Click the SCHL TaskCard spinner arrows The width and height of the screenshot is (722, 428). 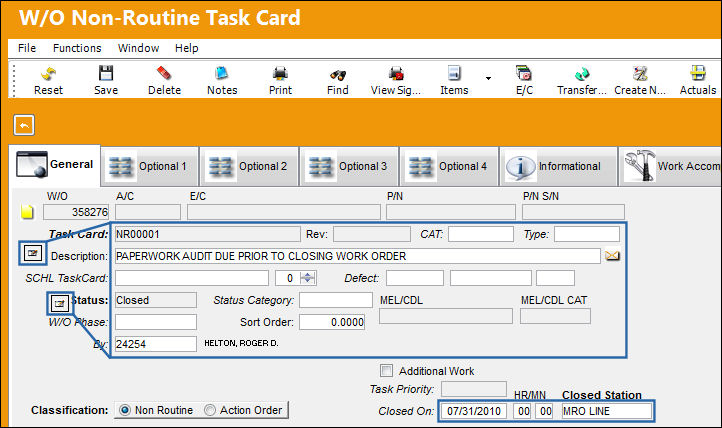point(307,278)
